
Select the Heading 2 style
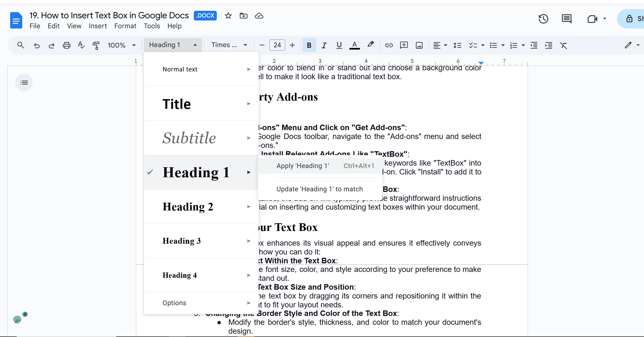coord(201,207)
